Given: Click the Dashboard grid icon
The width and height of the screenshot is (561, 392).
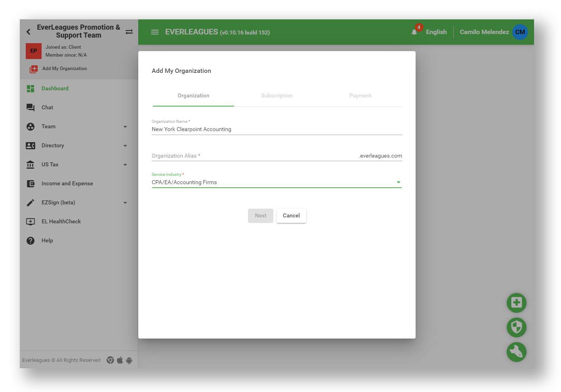Looking at the screenshot, I should (31, 89).
